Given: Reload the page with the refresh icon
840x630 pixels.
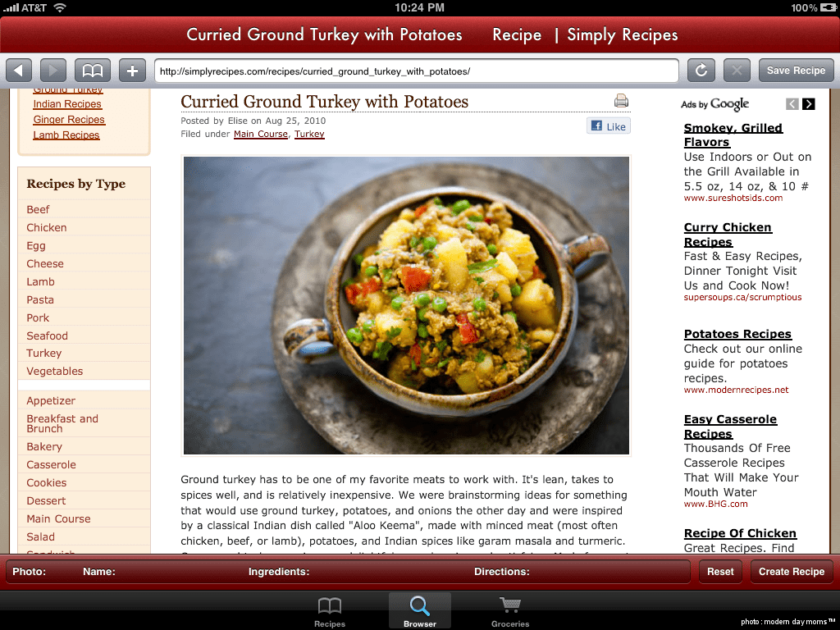Looking at the screenshot, I should [x=701, y=71].
